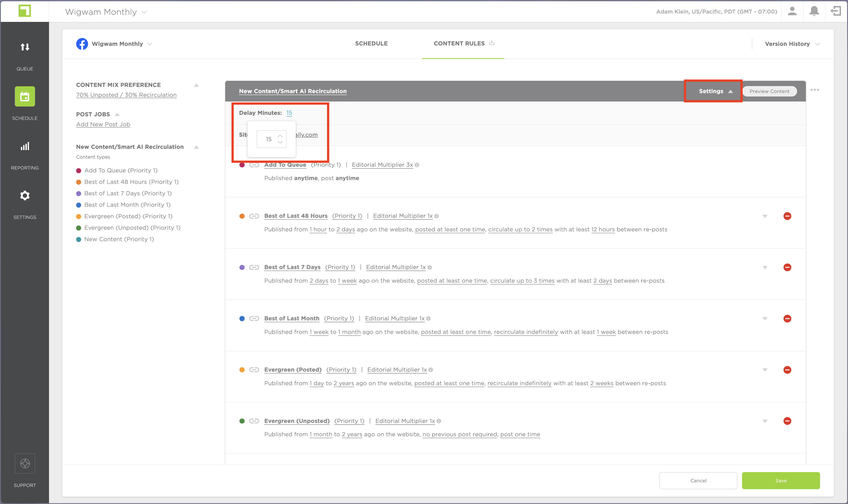This screenshot has height=504, width=848.
Task: Expand the Best of Last 48 Hours row arrow
Action: pyautogui.click(x=765, y=216)
